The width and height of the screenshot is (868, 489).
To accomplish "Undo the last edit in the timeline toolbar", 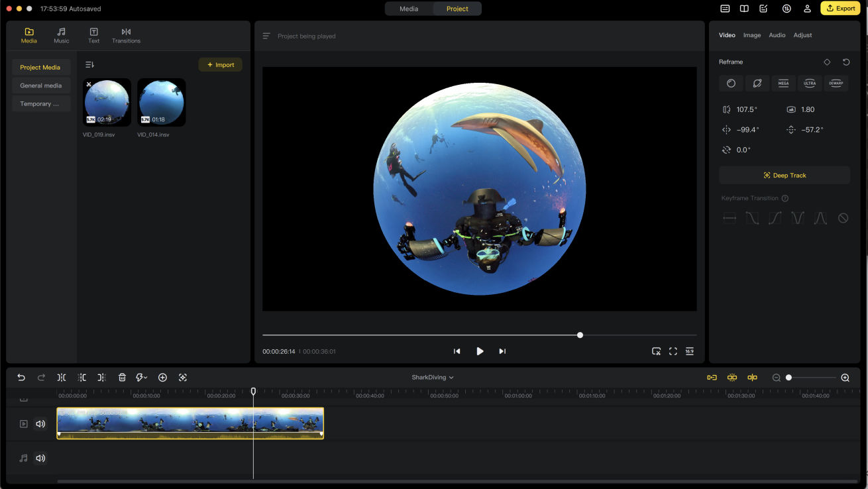I will pyautogui.click(x=21, y=378).
